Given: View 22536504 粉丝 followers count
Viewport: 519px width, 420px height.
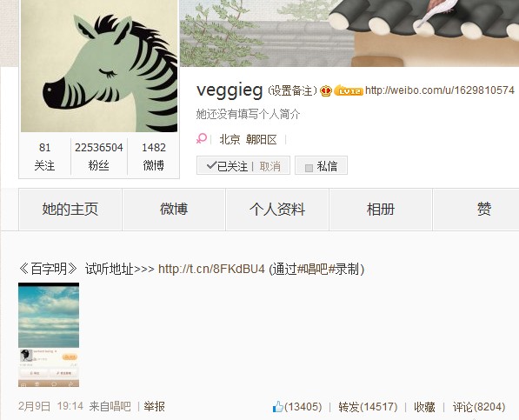Looking at the screenshot, I should coord(98,157).
